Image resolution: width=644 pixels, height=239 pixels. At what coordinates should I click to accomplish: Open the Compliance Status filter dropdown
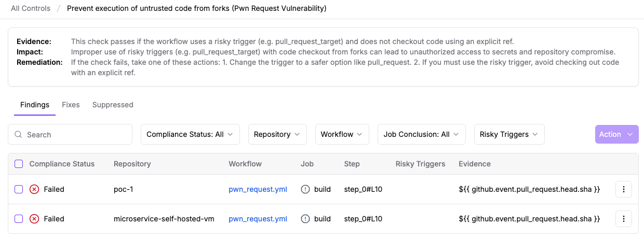click(190, 134)
